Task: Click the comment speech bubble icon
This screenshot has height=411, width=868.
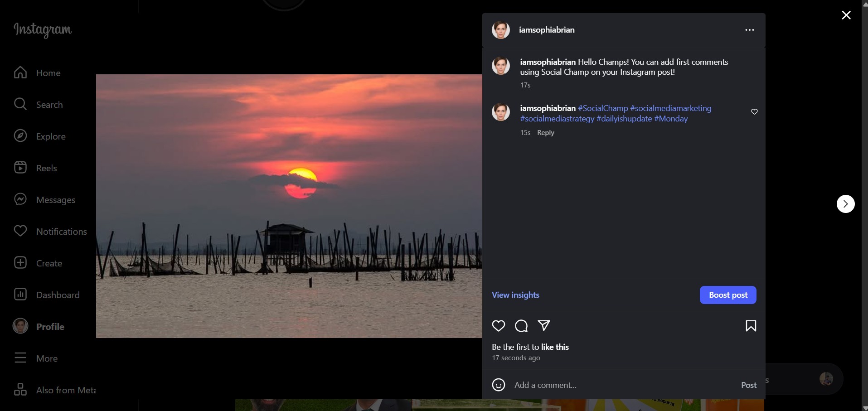Action: pyautogui.click(x=521, y=326)
